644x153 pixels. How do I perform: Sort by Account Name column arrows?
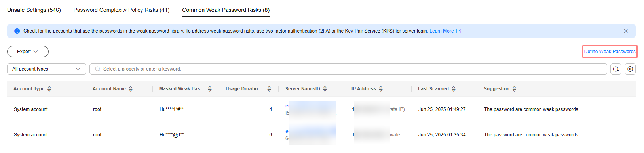click(x=131, y=89)
